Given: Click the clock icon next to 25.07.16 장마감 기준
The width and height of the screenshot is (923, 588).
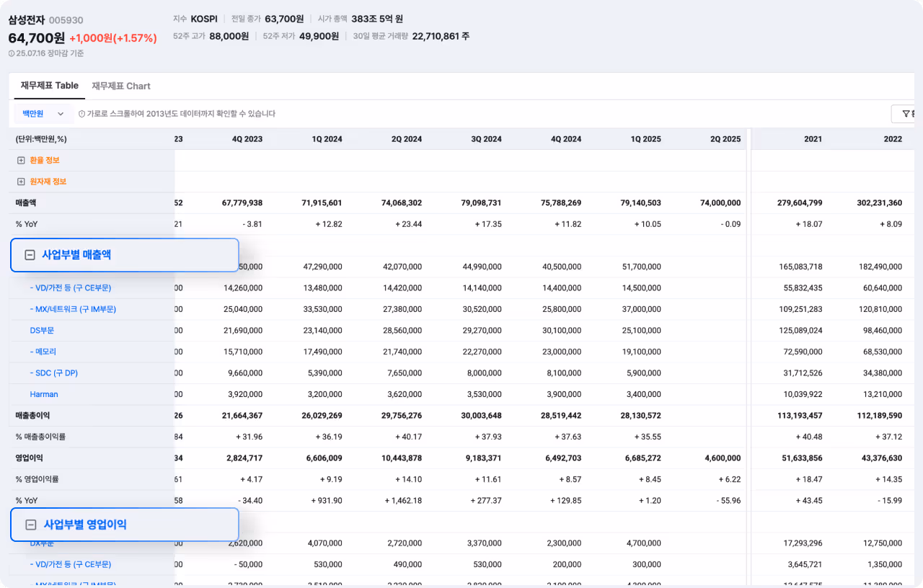Looking at the screenshot, I should coord(12,53).
